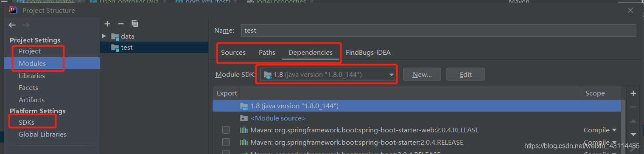Open Artifacts settings

pyautogui.click(x=31, y=100)
